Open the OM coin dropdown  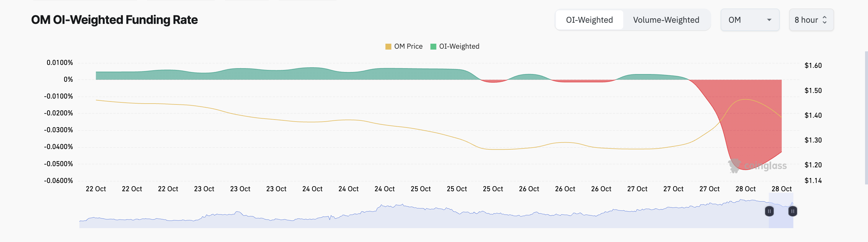pos(750,20)
